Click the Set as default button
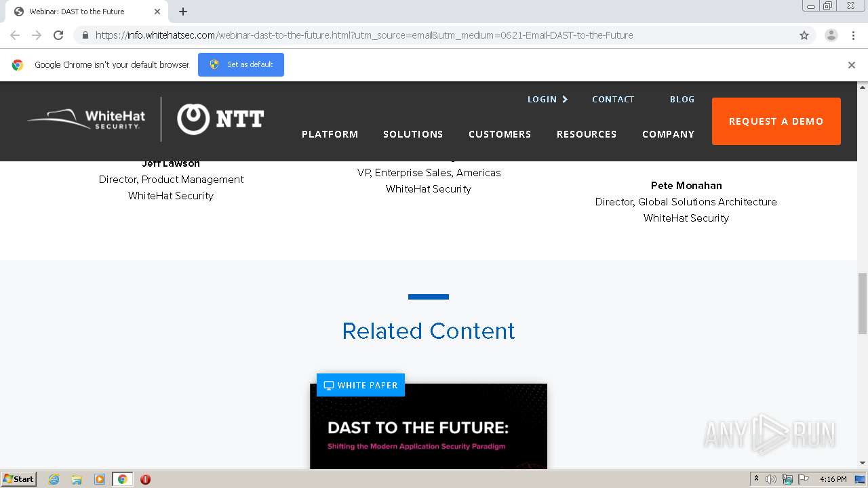The height and width of the screenshot is (488, 868). tap(241, 64)
